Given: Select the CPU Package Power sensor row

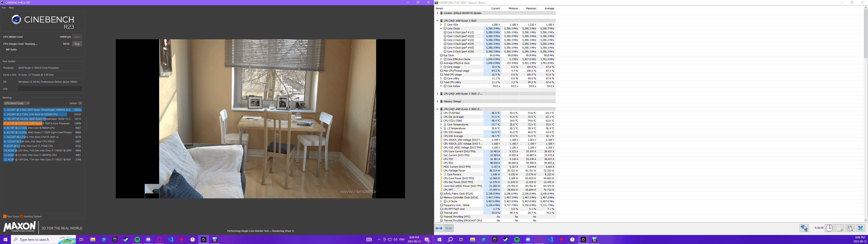Looking at the screenshot, I should pyautogui.click(x=495, y=171).
